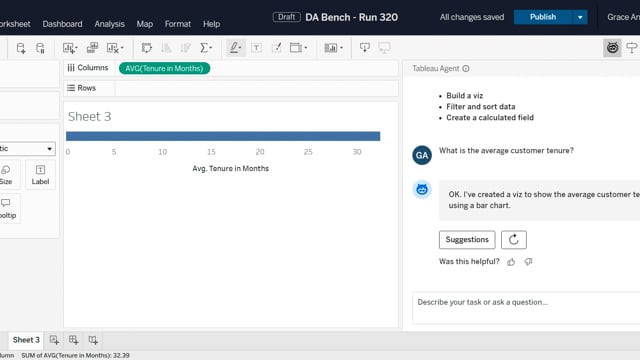
Task: Open the Worksheet menu
Action: pyautogui.click(x=15, y=24)
